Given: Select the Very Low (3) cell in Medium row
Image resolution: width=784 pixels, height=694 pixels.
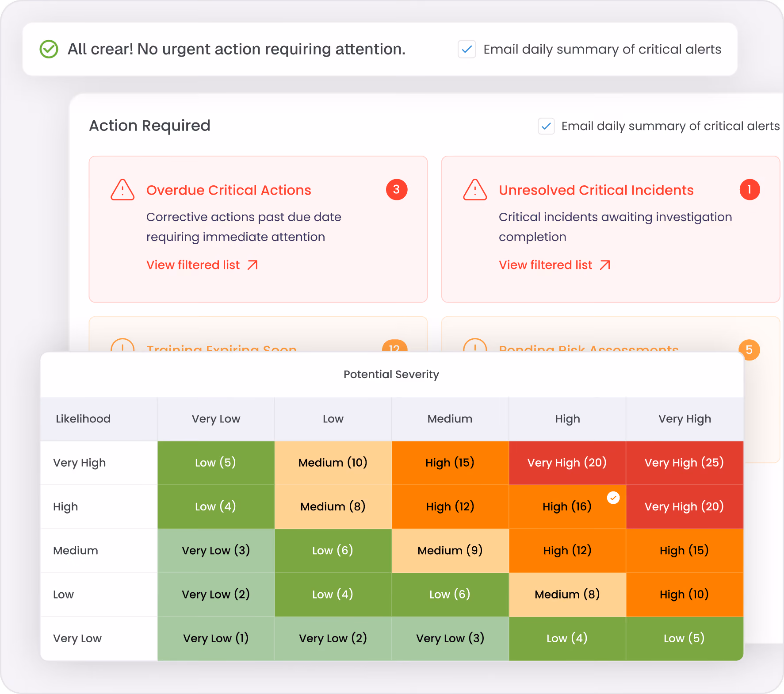Looking at the screenshot, I should point(216,551).
